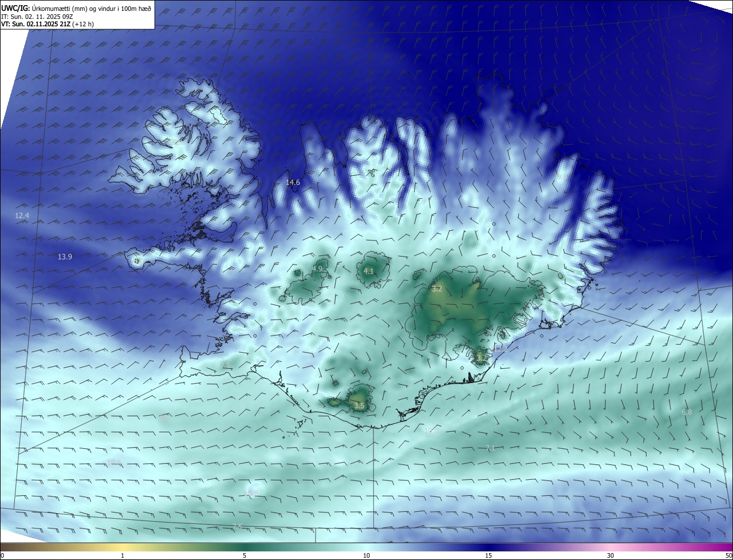Viewport: 733px width, 560px height.
Task: Click the 12.4 value over the western ocean
Action: tap(22, 216)
